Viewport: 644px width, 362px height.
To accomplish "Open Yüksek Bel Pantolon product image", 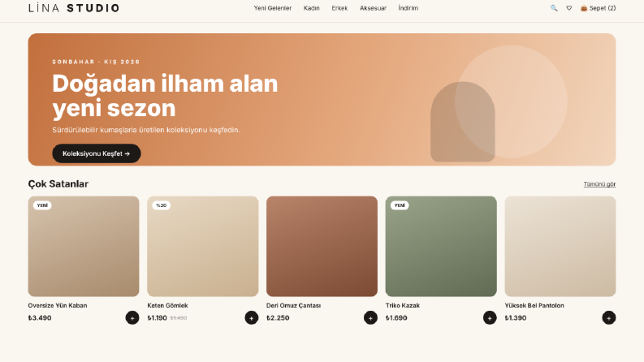I will click(x=560, y=246).
